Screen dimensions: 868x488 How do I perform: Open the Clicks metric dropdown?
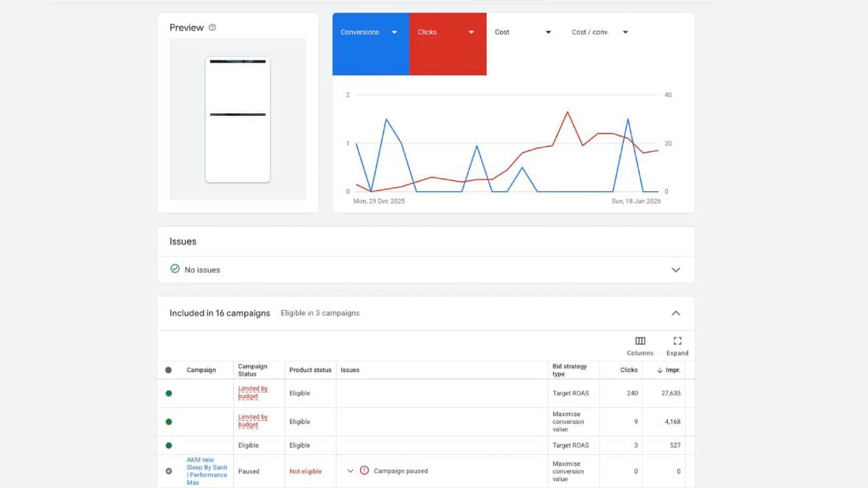click(471, 33)
